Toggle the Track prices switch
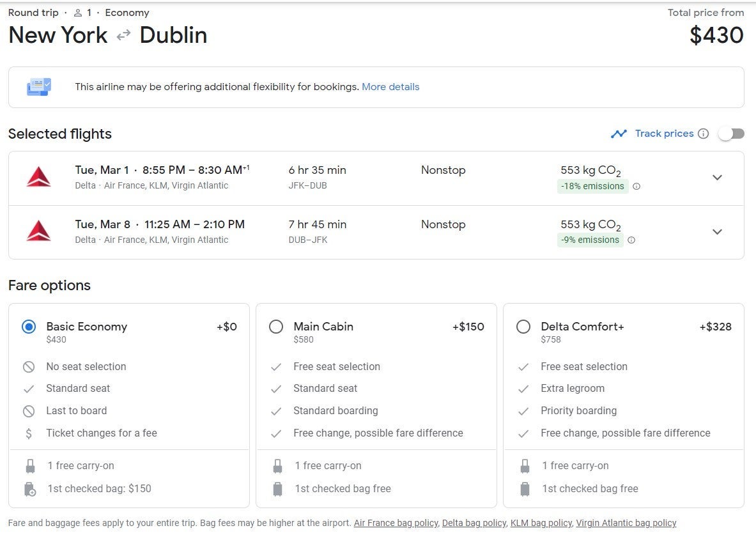This screenshot has width=756, height=535. (x=732, y=134)
